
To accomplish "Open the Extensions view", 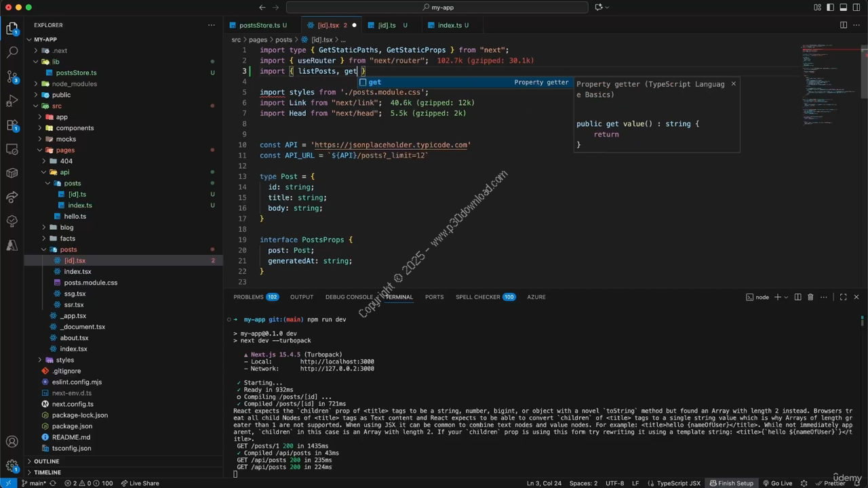I will tap(12, 125).
